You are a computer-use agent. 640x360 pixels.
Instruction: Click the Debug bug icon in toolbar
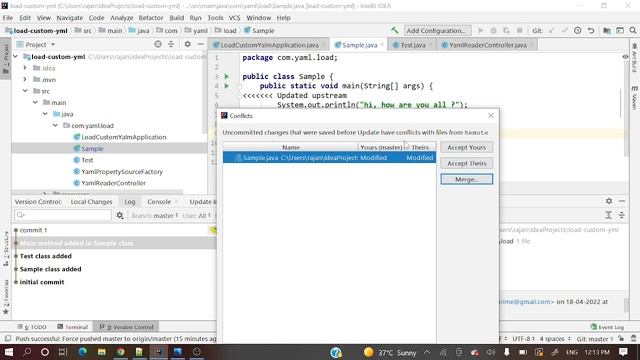[x=493, y=31]
